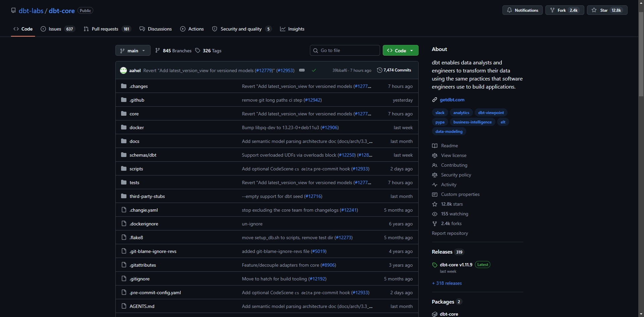Star the dbt-core repository

tap(607, 10)
